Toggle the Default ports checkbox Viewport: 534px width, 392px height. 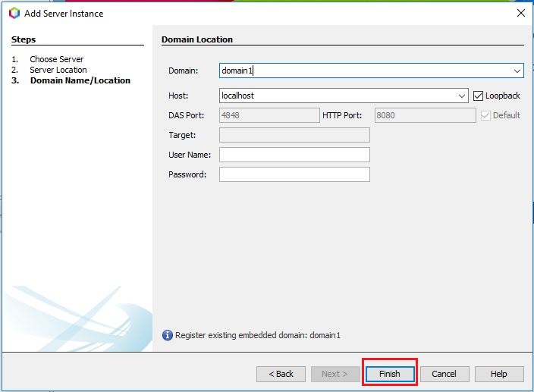[x=485, y=116]
